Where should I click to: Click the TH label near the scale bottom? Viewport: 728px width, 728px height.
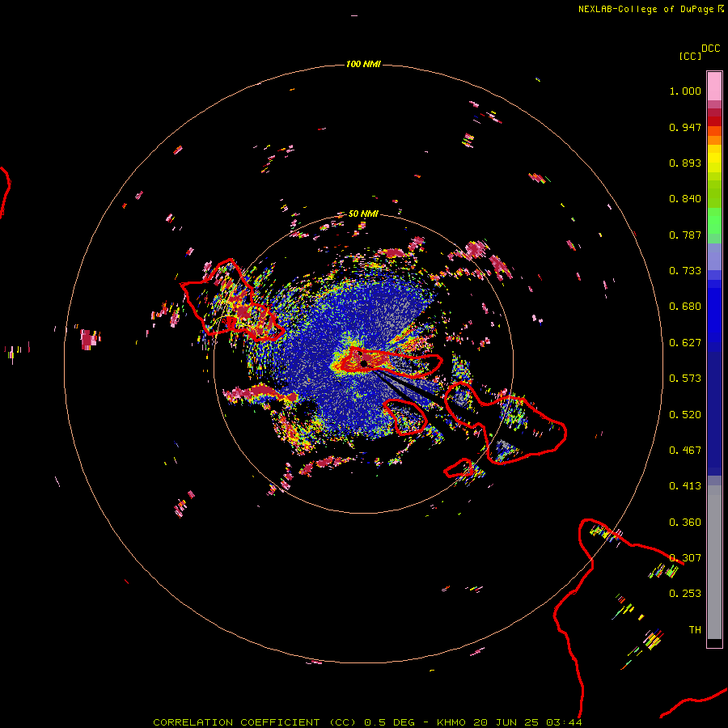click(695, 630)
